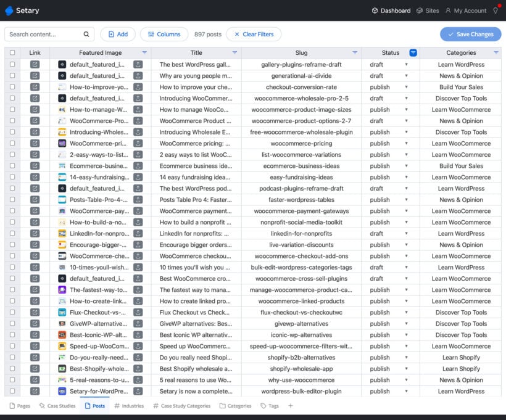The width and height of the screenshot is (506, 420).
Task: Open link icon for wordpress-bulk-editor-plugin row
Action: tap(35, 391)
